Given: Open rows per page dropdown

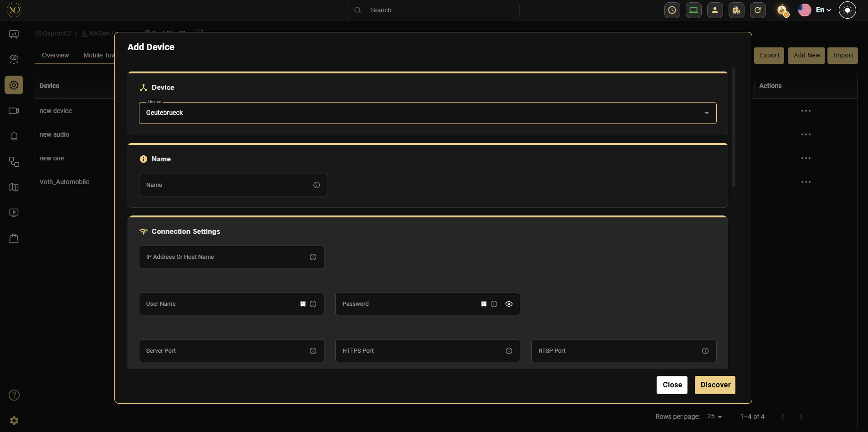Looking at the screenshot, I should (714, 417).
